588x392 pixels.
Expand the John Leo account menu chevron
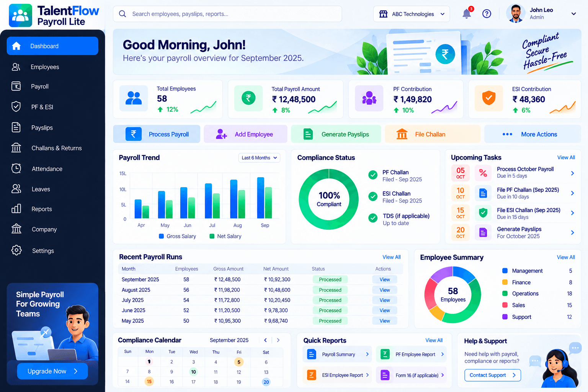[573, 14]
